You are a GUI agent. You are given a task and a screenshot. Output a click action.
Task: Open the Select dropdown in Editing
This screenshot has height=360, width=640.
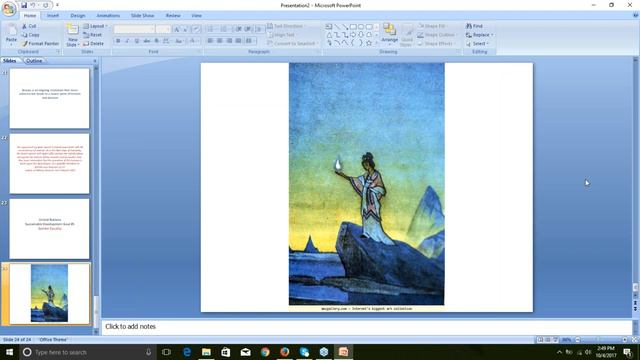click(x=478, y=43)
